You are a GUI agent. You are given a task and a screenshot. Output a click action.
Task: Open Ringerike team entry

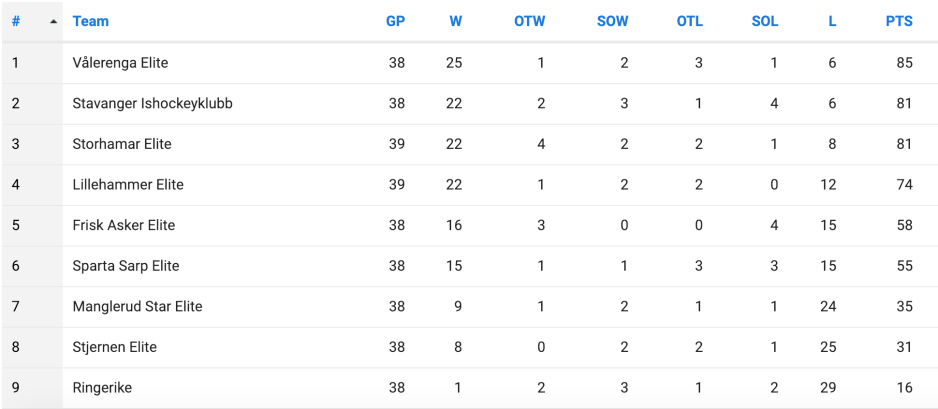102,388
